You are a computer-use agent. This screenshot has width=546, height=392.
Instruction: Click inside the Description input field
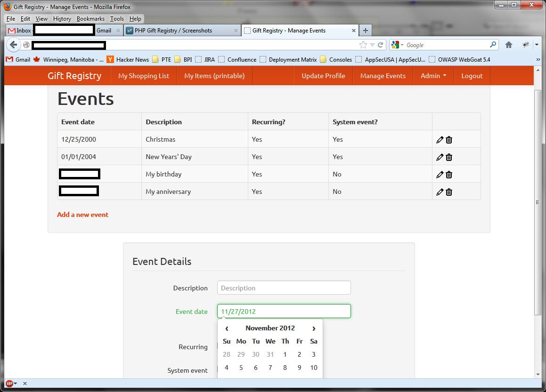pyautogui.click(x=284, y=288)
